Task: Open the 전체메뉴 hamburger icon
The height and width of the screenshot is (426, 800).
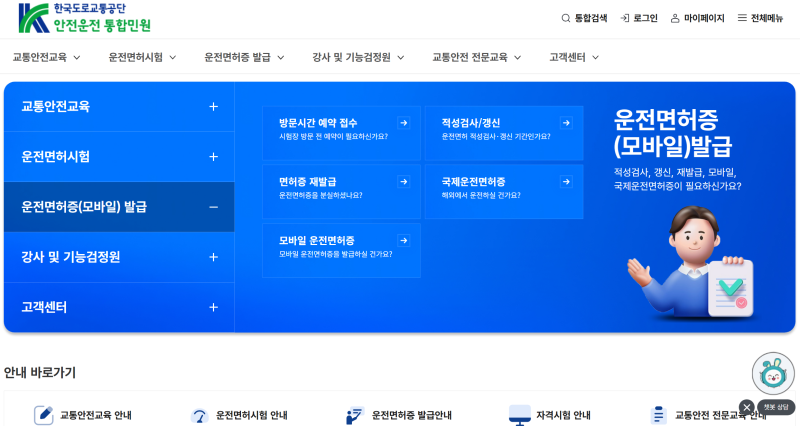Action: [x=742, y=18]
